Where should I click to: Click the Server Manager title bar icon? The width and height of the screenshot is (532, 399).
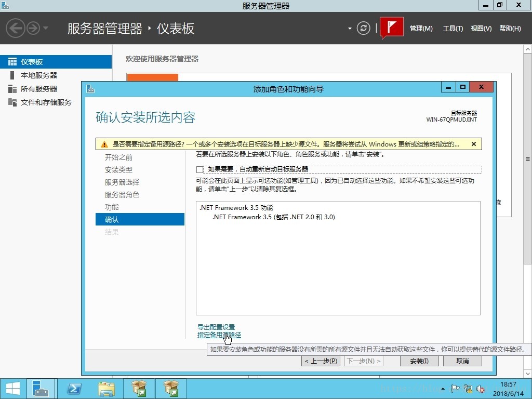[x=5, y=5]
